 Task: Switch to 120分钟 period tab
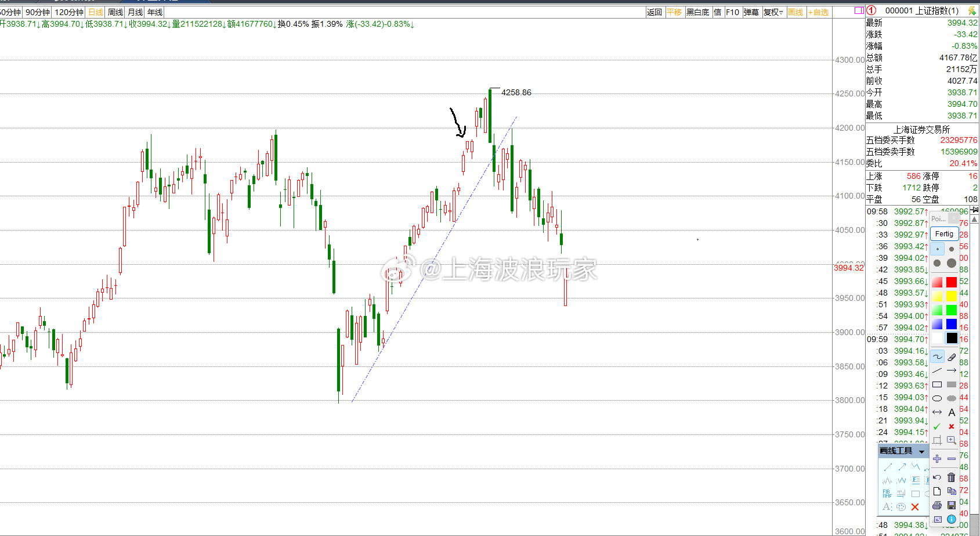pyautogui.click(x=69, y=12)
